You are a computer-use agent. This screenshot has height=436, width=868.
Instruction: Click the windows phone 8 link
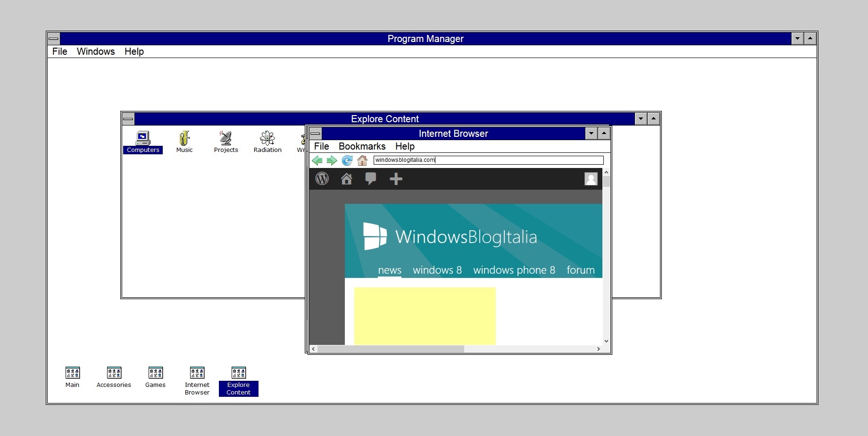click(514, 270)
